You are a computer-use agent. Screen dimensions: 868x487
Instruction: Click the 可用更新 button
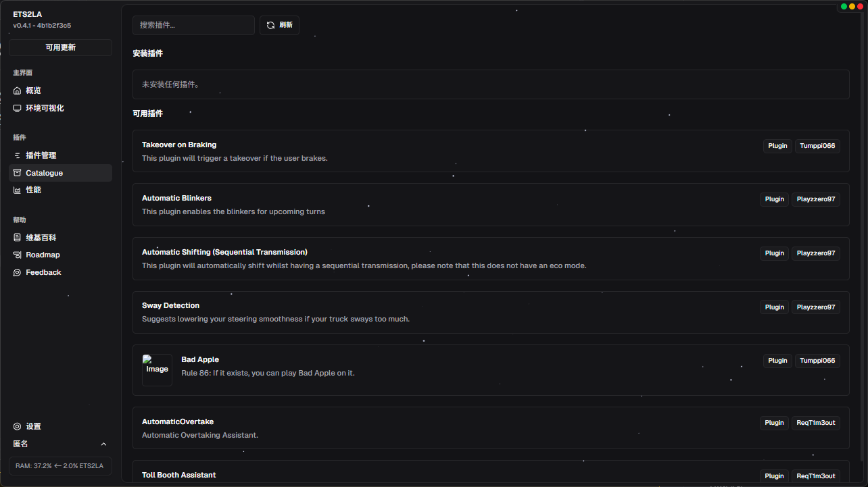point(60,47)
